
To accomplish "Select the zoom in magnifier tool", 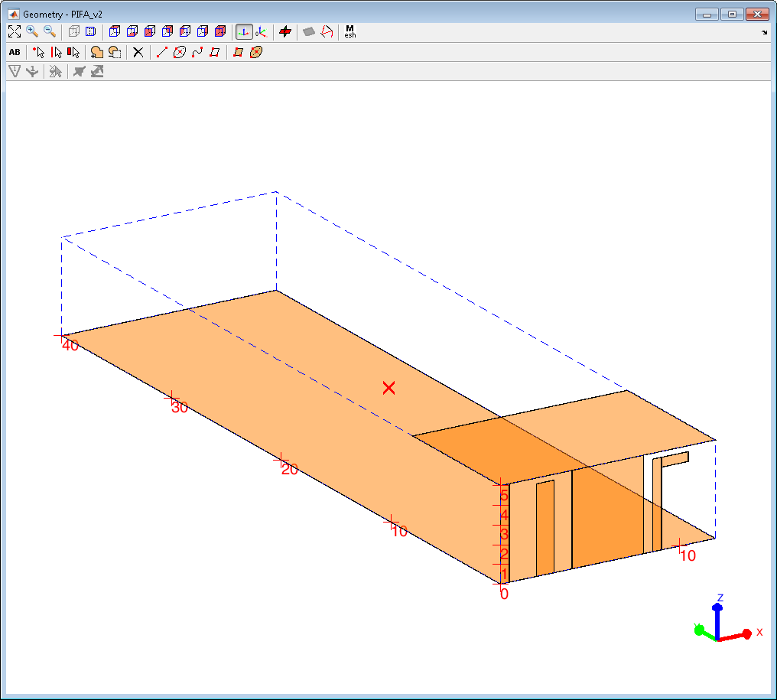I will (x=32, y=31).
